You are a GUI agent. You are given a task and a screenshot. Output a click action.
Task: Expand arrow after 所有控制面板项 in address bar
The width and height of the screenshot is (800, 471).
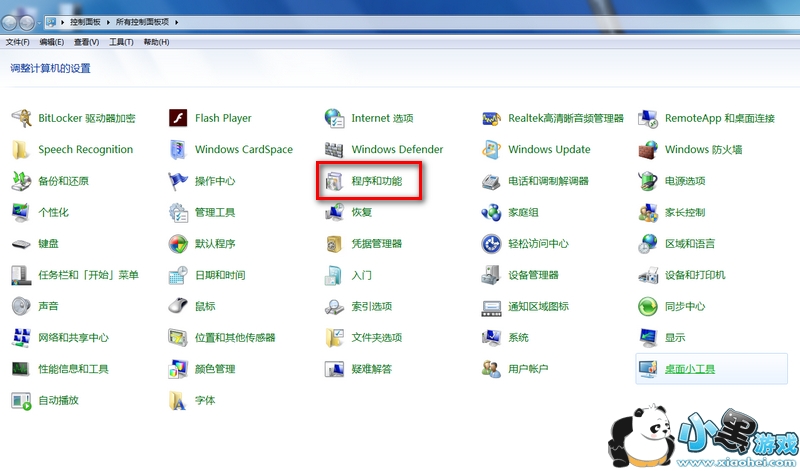(177, 22)
